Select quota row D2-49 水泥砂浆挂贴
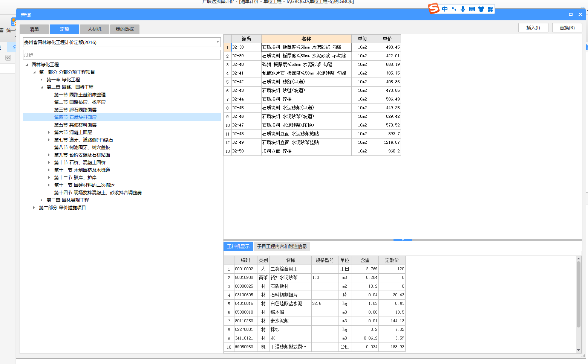The width and height of the screenshot is (588, 364). pyautogui.click(x=312, y=142)
